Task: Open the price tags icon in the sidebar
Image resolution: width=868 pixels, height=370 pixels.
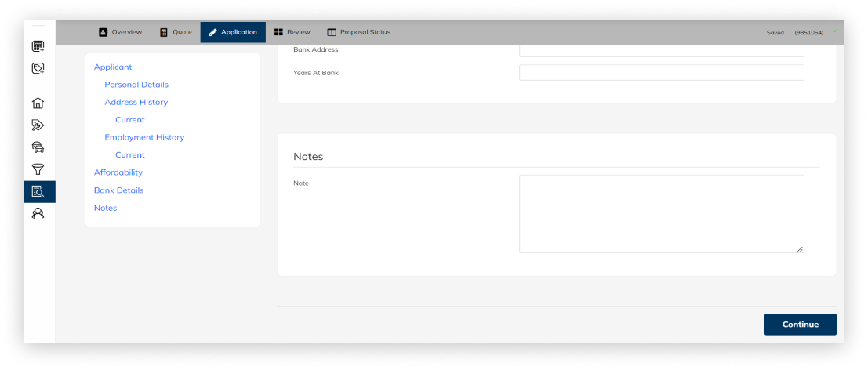Action: pos(38,125)
